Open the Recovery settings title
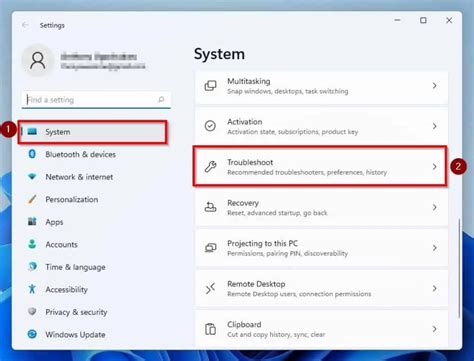 243,203
